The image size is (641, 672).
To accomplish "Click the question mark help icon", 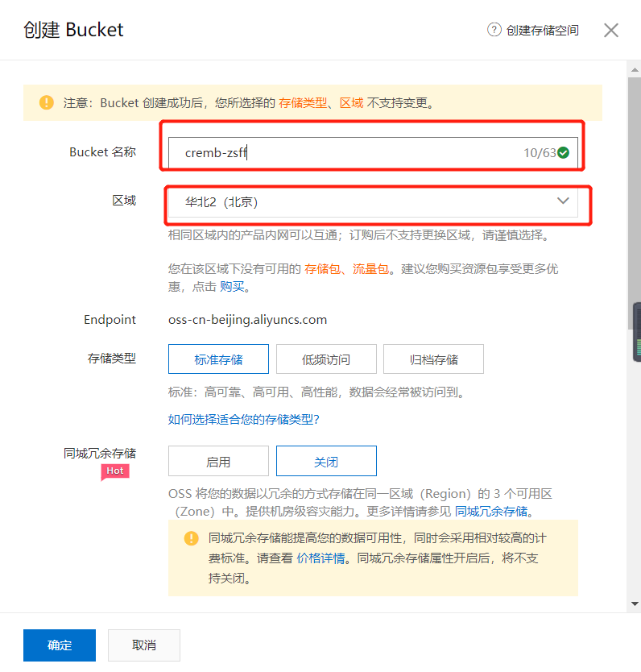I will tap(494, 30).
